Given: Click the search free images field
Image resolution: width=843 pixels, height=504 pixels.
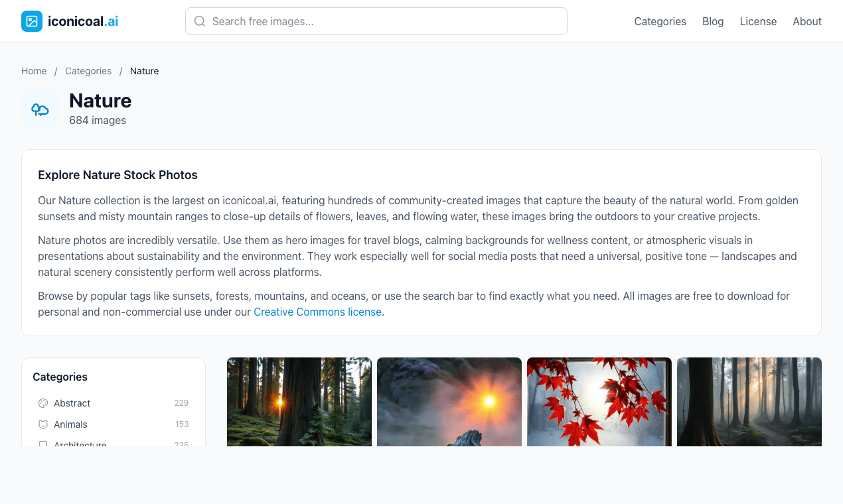Looking at the screenshot, I should pos(376,21).
